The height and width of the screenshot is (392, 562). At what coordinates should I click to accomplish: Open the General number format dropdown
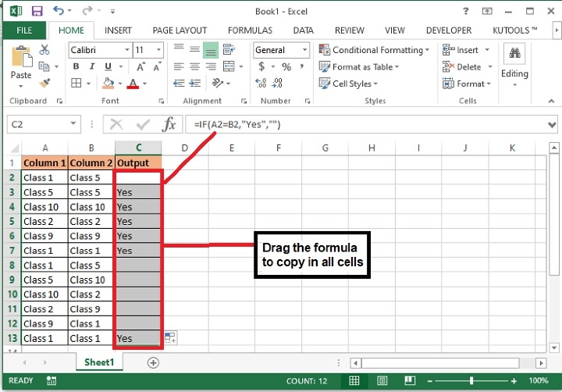pos(304,50)
